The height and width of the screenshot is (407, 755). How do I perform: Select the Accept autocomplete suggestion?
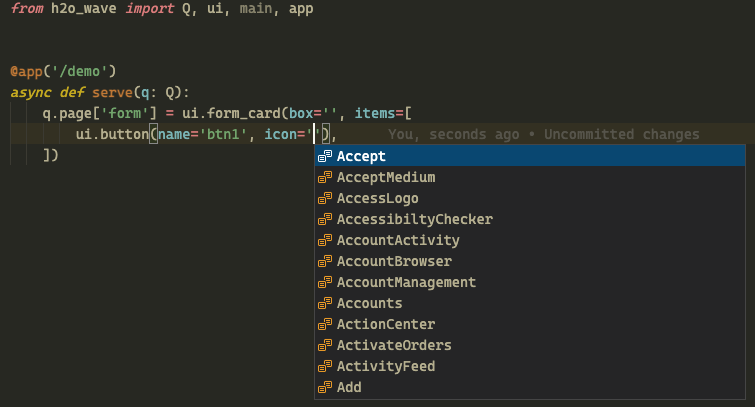530,156
